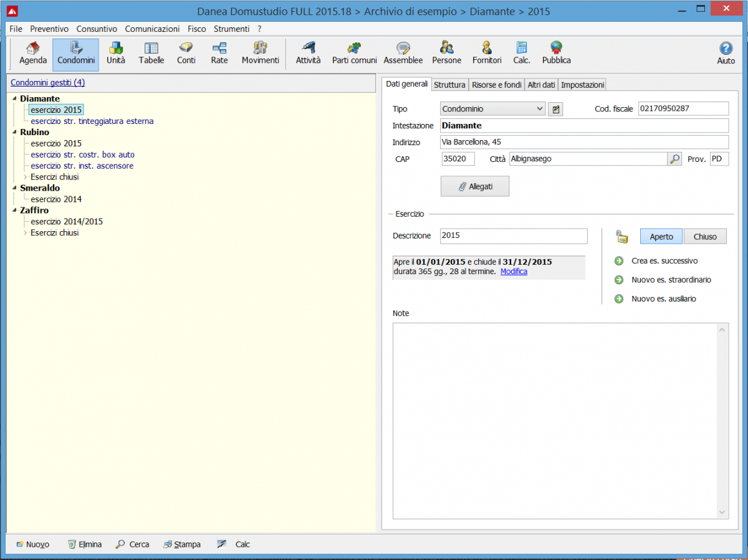Open the Calc. toolbar icon

pyautogui.click(x=522, y=54)
